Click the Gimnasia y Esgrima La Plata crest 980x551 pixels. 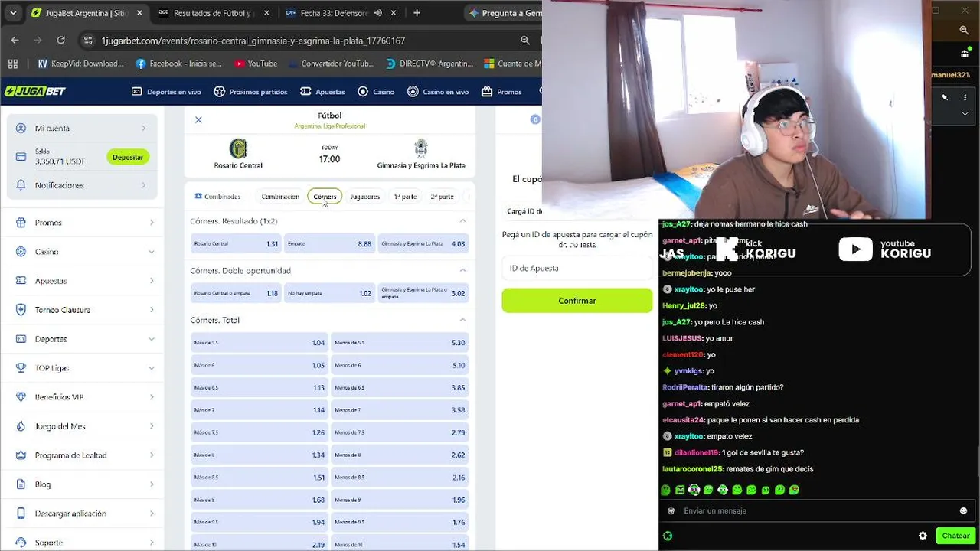pos(420,148)
